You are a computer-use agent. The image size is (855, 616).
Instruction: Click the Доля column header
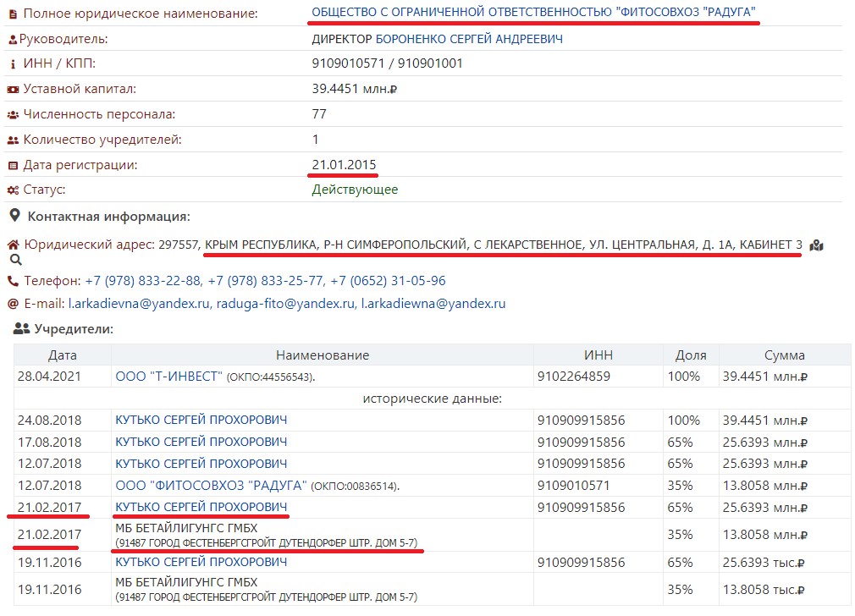691,355
